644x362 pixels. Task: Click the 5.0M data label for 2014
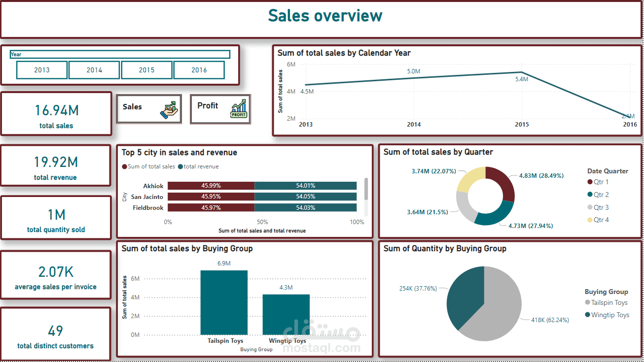tap(414, 71)
